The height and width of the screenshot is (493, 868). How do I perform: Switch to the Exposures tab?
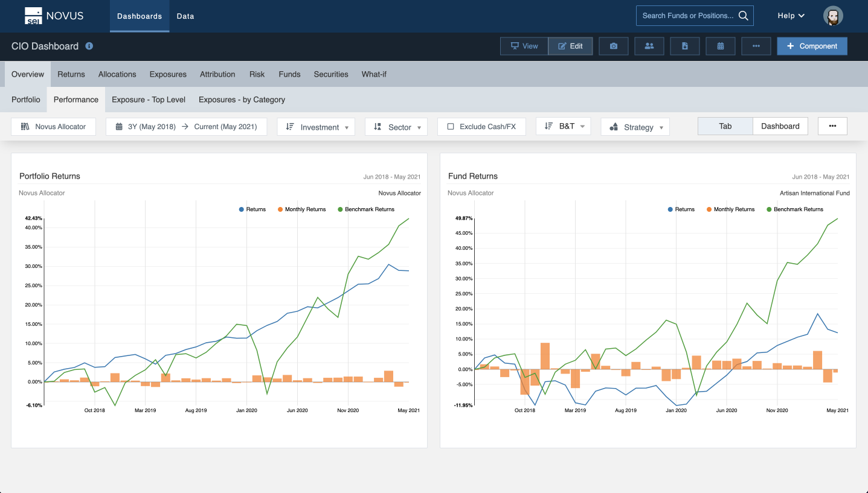(x=168, y=74)
